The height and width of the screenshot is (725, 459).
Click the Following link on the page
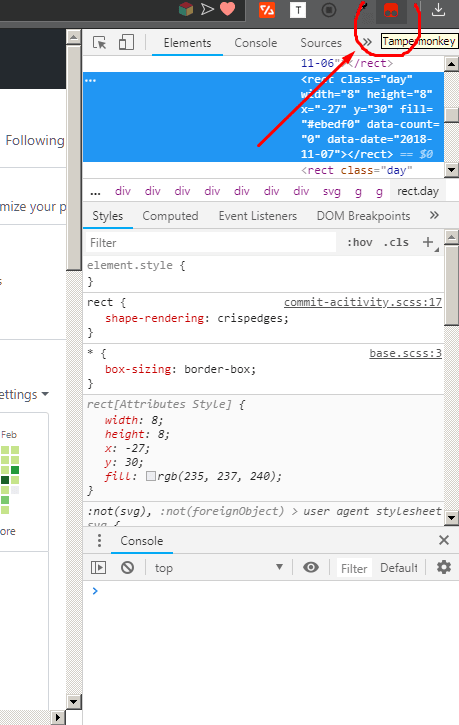(x=35, y=140)
